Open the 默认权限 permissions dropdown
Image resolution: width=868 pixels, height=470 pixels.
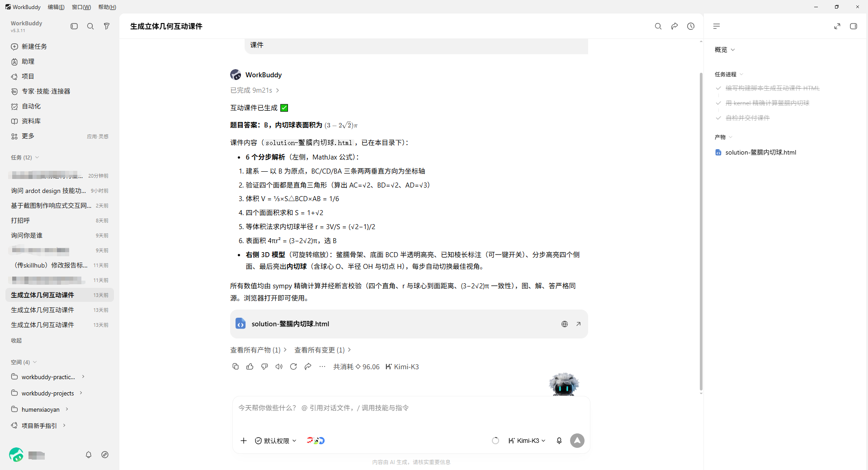coord(276,441)
